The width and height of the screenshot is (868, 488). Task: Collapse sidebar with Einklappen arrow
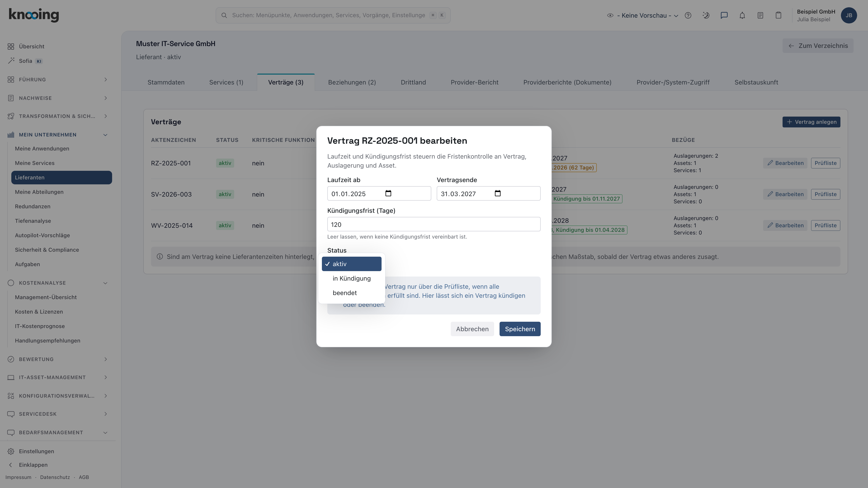coord(10,465)
